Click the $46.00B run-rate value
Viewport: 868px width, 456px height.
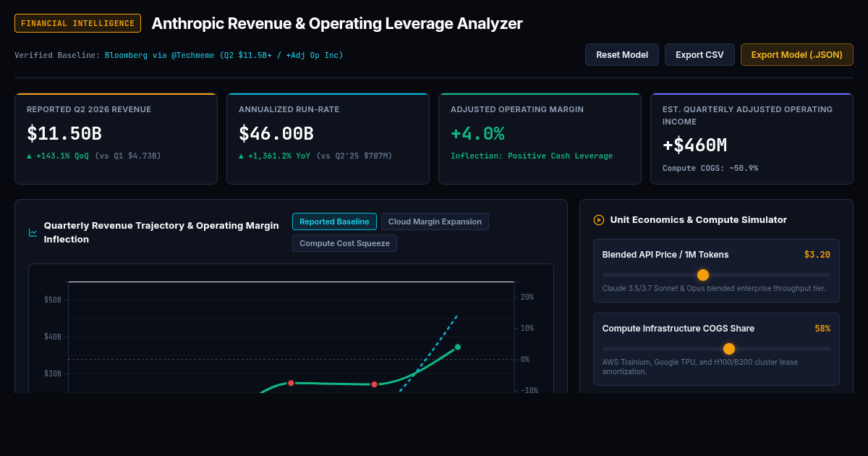tap(276, 134)
